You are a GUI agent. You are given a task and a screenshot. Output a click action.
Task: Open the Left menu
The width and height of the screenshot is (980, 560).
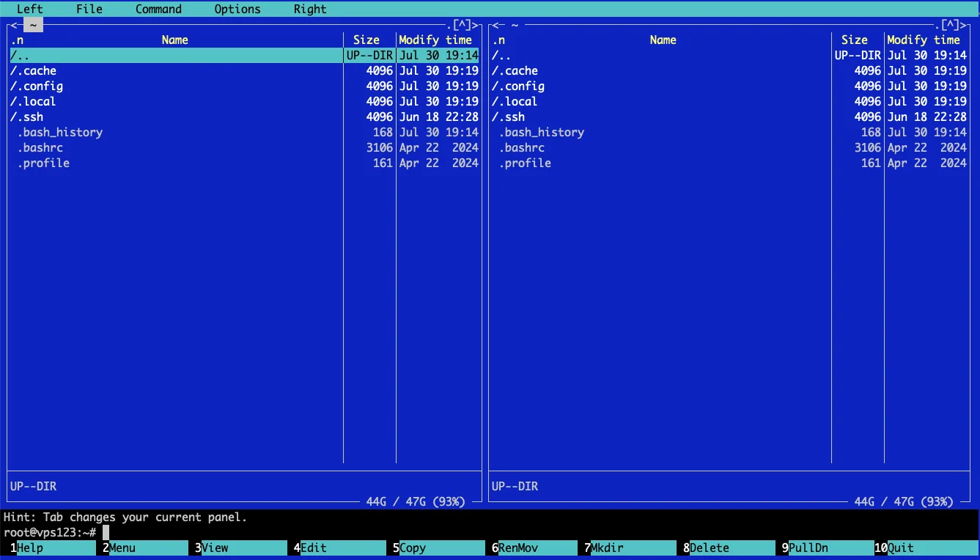30,9
